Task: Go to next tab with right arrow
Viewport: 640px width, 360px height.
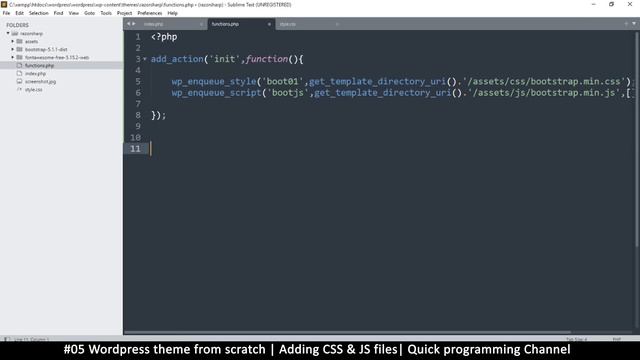Action: [x=133, y=24]
